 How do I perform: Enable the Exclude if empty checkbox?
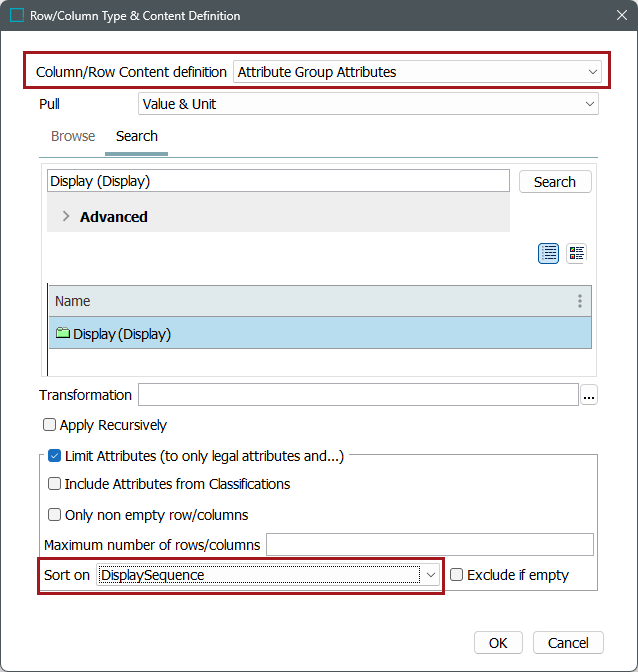(x=457, y=575)
